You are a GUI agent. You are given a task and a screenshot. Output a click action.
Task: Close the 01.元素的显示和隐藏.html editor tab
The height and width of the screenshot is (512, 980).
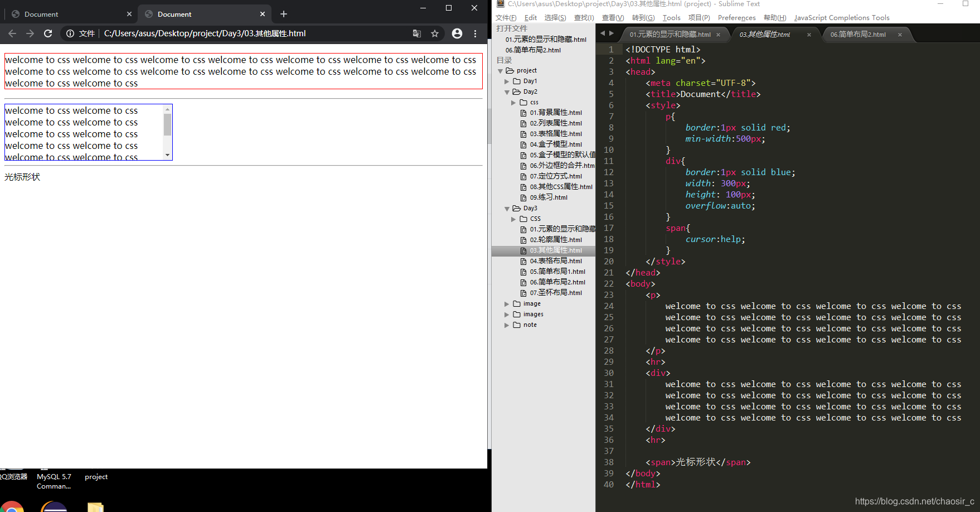click(718, 35)
